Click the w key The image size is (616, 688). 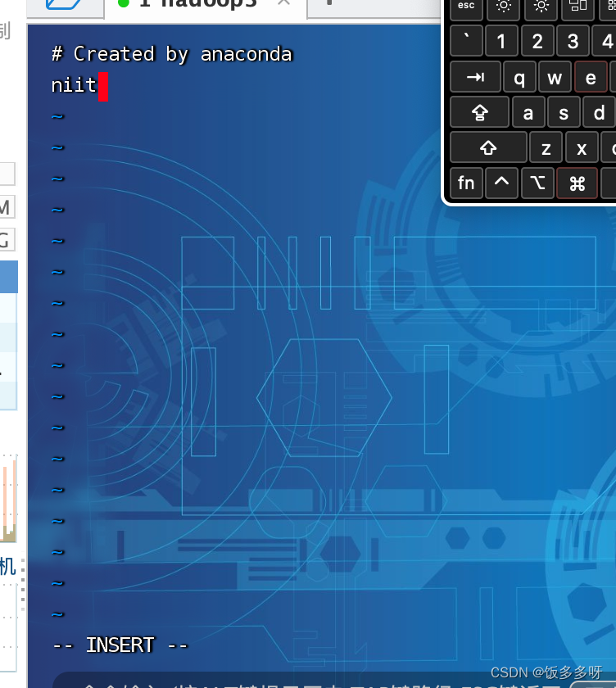pyautogui.click(x=555, y=77)
